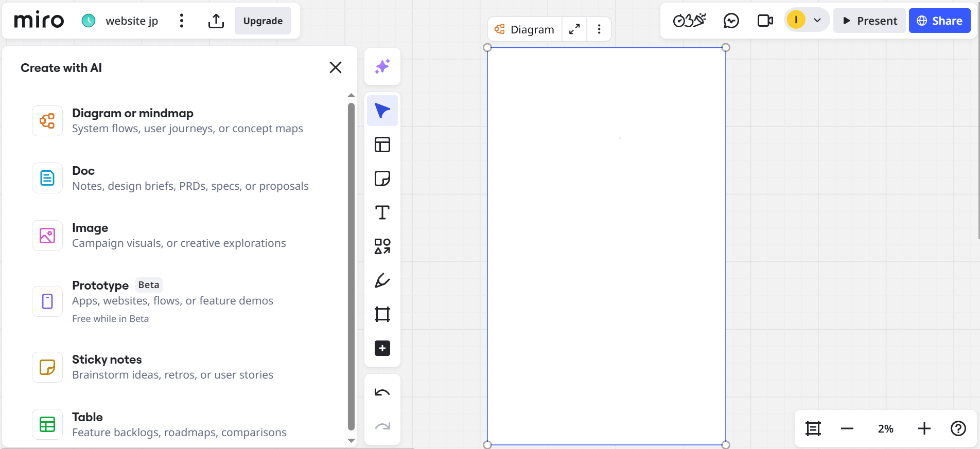Click the Beta badge next to Prototype
Screen dimensions: 980x449
coord(149,285)
